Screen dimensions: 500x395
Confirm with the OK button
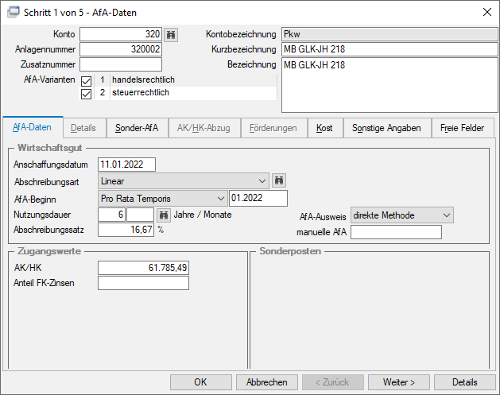201,382
